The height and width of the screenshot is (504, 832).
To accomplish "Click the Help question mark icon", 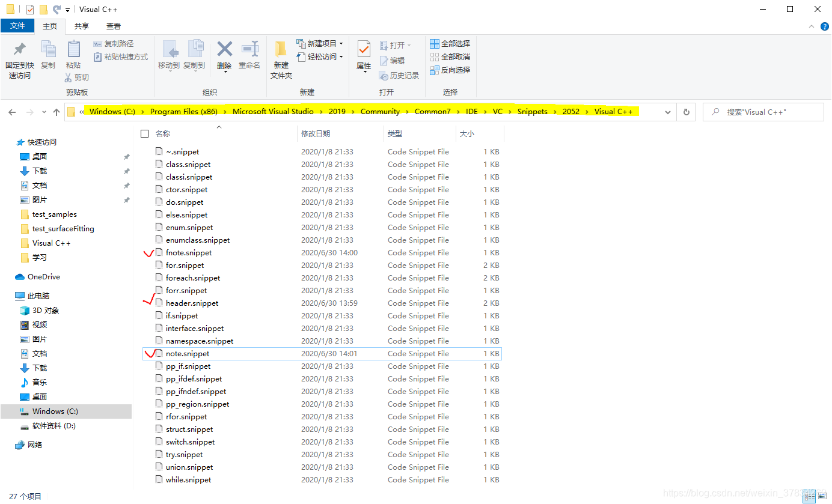I will click(x=824, y=26).
